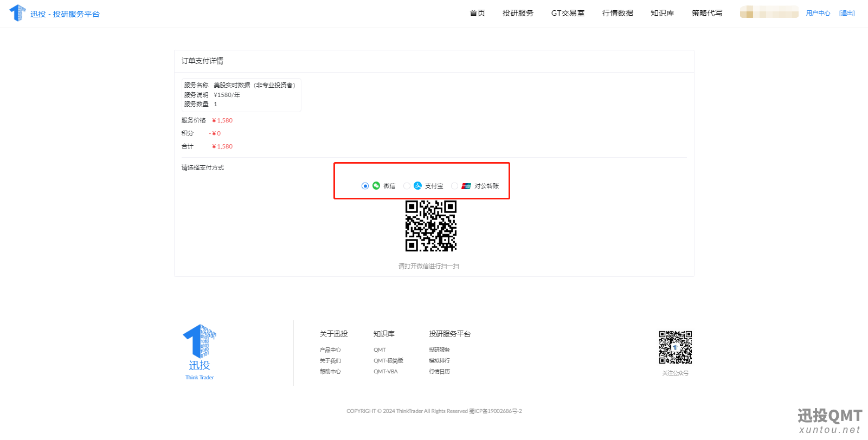Open footer link QMT-极简版
This screenshot has height=440, width=868.
click(x=388, y=361)
